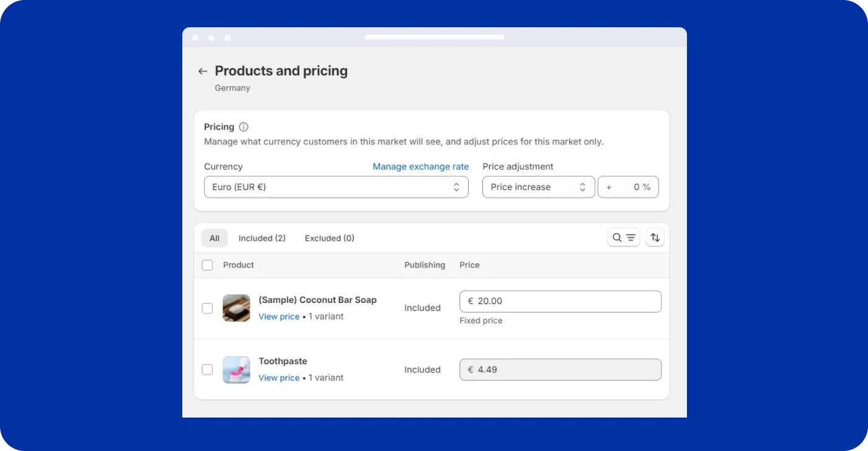Screen dimensions: 868x451
Task: Select all products using the header checkbox
Action: point(207,265)
